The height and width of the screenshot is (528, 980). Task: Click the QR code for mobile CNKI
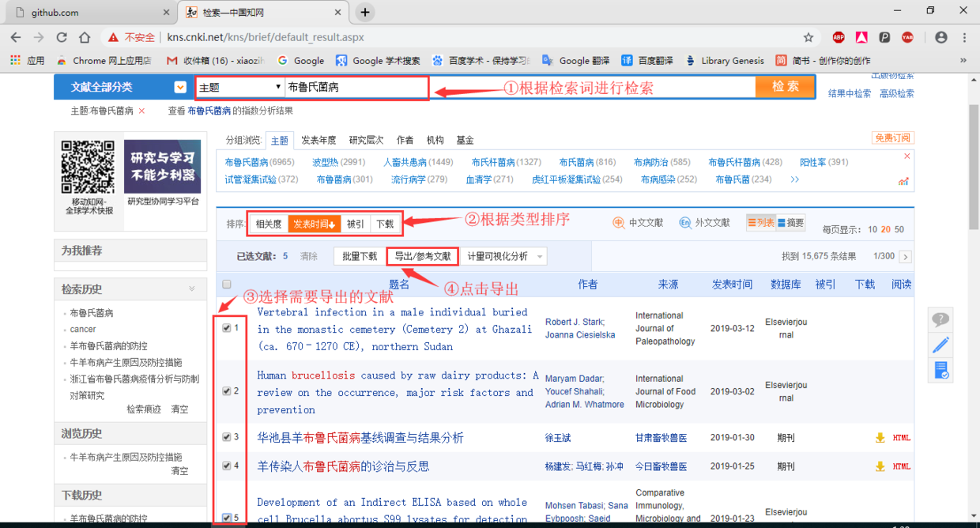(88, 167)
